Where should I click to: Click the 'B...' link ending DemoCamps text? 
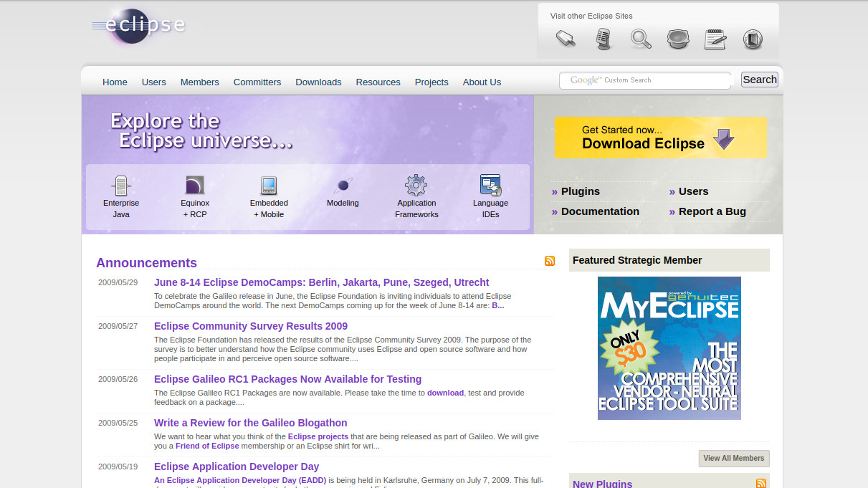point(498,305)
